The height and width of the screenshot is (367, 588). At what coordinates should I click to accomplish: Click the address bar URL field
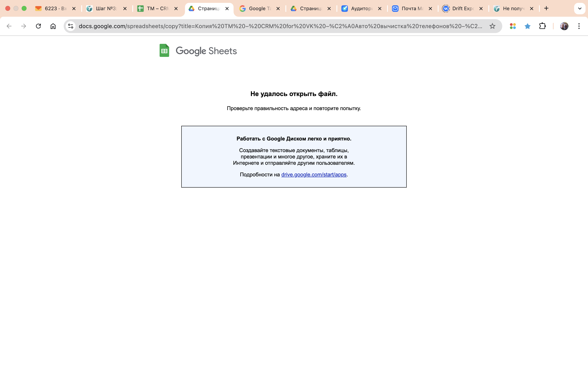pyautogui.click(x=280, y=26)
